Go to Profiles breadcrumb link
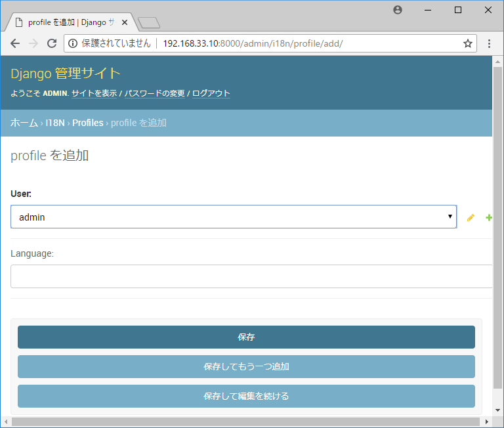 click(x=87, y=123)
